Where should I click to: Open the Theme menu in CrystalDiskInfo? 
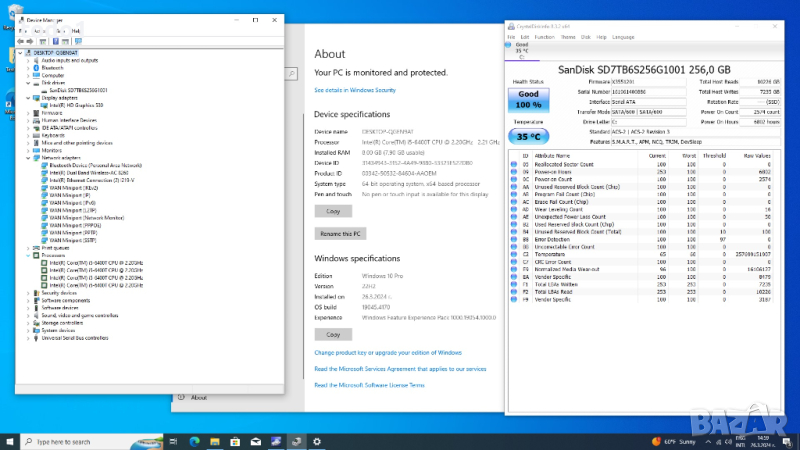tap(568, 36)
